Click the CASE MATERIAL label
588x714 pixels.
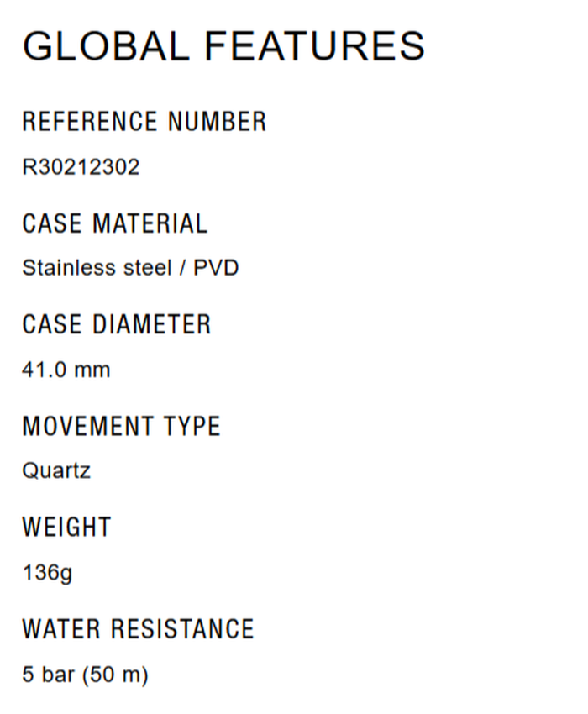point(114,223)
